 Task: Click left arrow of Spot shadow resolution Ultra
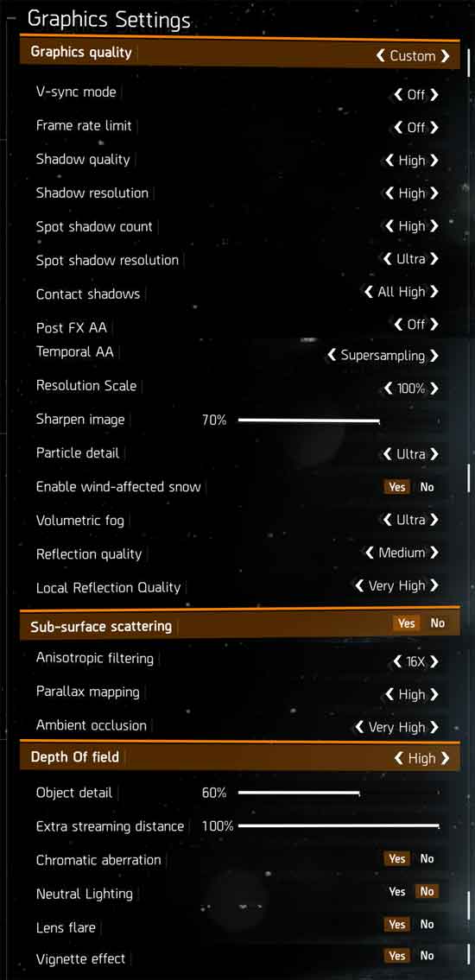click(387, 259)
